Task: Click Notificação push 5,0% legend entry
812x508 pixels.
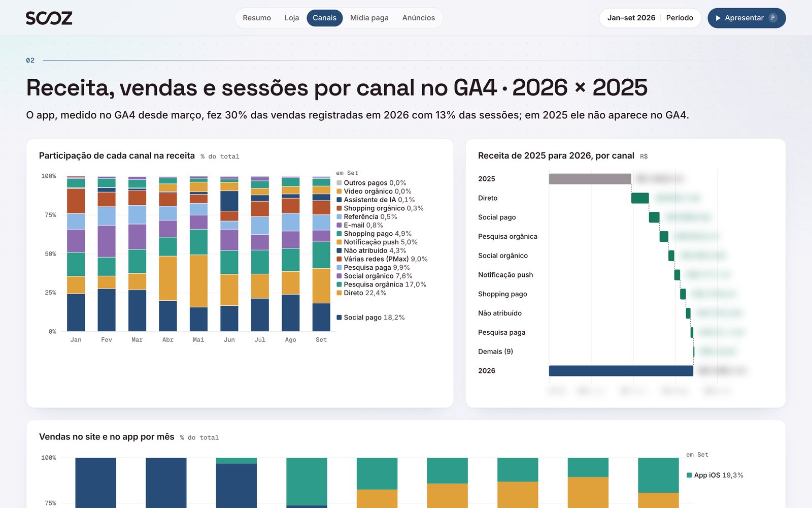Action: 377,242
